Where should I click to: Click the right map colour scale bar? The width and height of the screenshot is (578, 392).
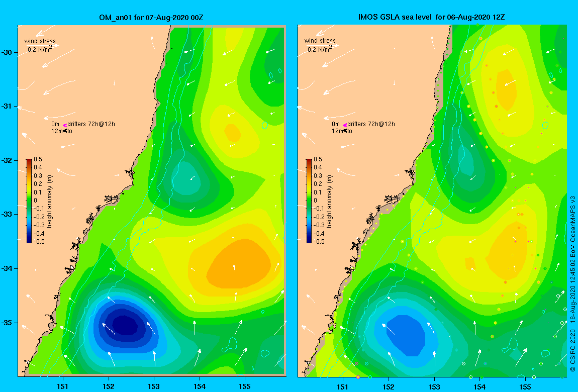click(x=309, y=201)
